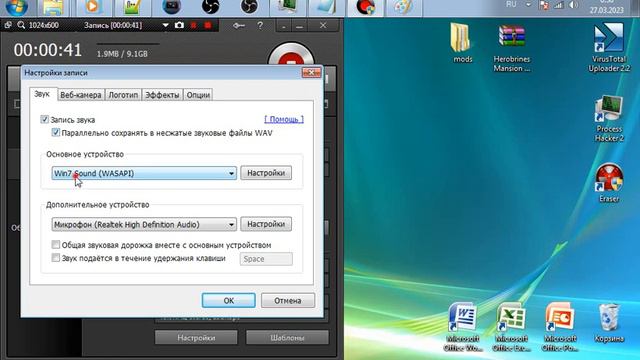640x360 pixels.
Task: Click the date 27.03.2023 clock
Action: coord(607,10)
